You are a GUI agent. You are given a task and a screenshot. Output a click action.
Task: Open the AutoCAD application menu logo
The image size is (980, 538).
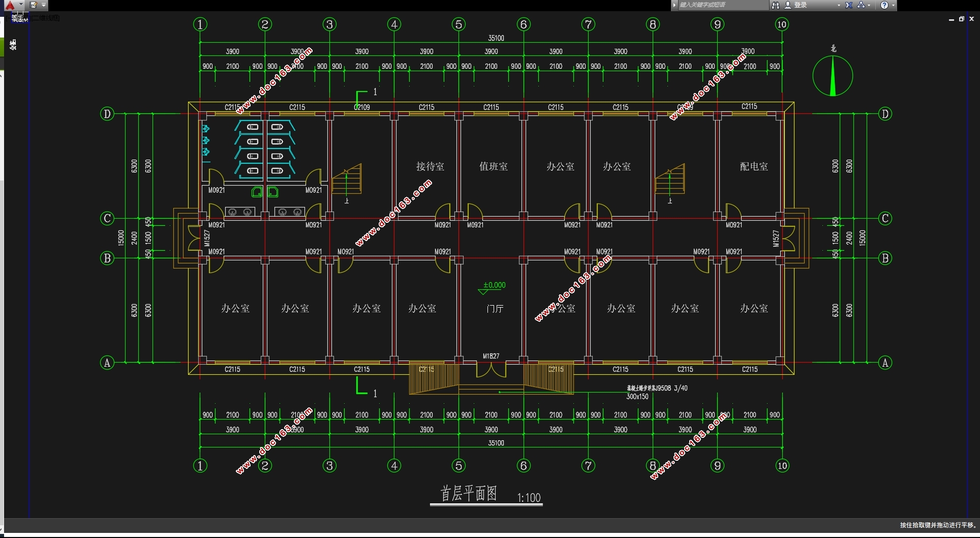point(10,5)
